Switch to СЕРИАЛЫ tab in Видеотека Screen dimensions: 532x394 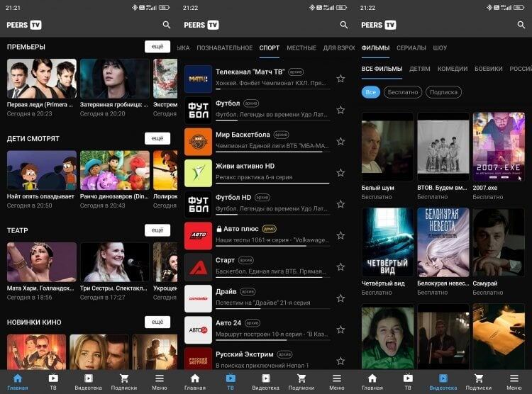[x=411, y=47]
